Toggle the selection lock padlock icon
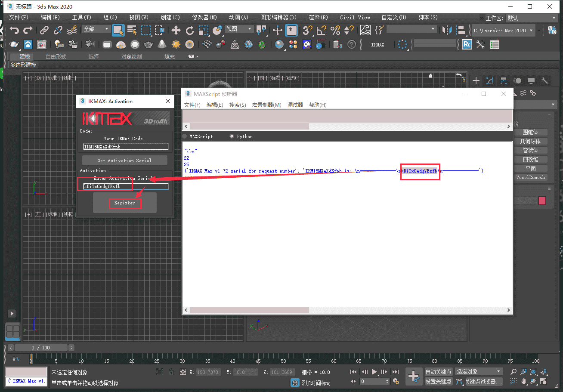The image size is (563, 392). pyautogui.click(x=171, y=372)
